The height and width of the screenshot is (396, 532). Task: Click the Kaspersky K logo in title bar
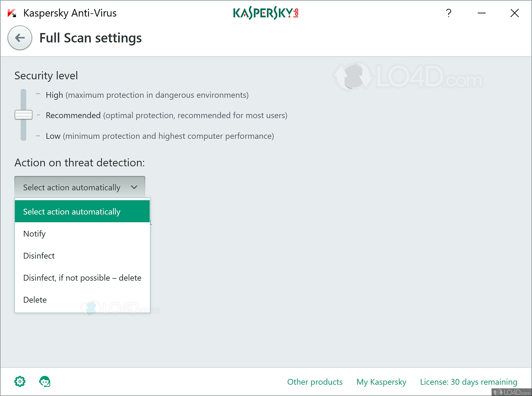click(12, 13)
